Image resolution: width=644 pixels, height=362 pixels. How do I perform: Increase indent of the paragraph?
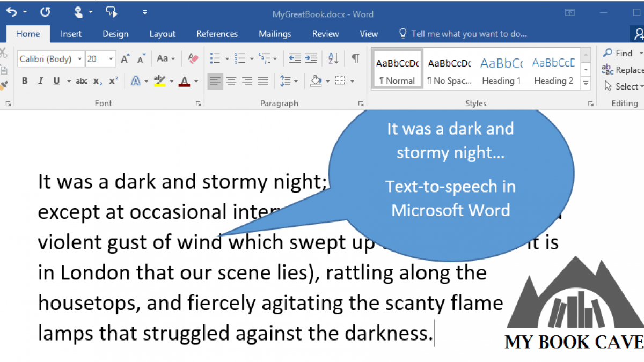click(312, 58)
